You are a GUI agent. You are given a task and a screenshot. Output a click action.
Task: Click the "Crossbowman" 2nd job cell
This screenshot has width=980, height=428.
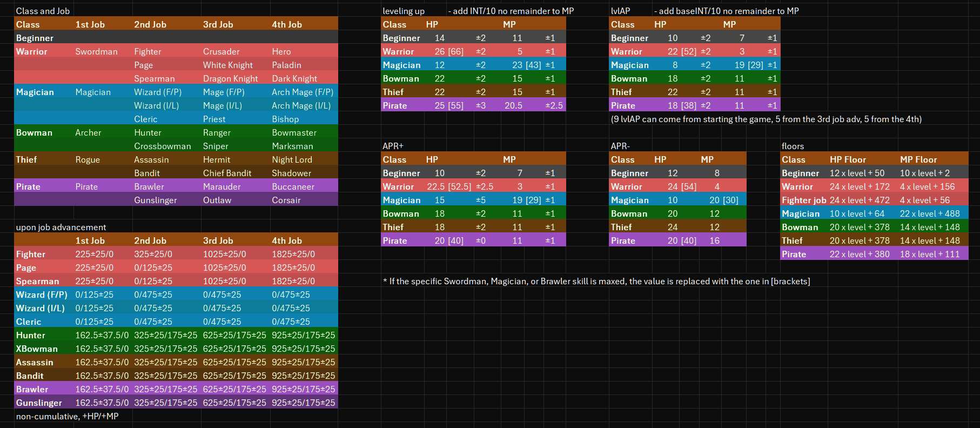[162, 146]
